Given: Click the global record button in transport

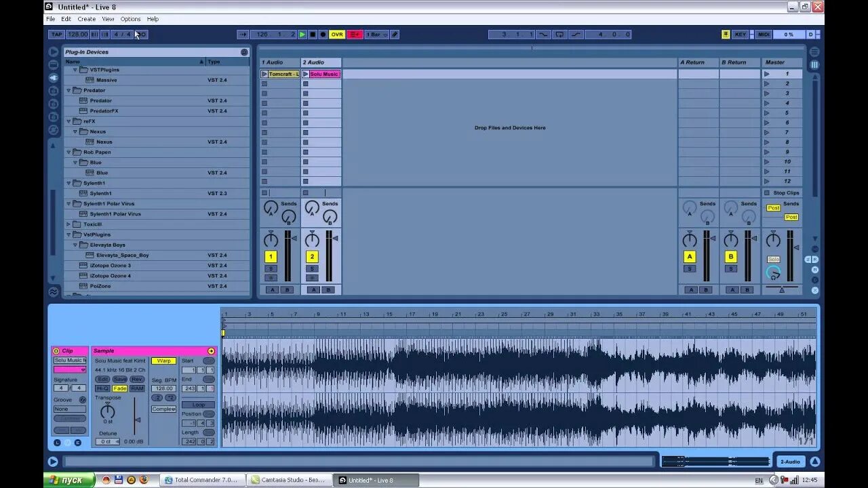Looking at the screenshot, I should click(323, 35).
